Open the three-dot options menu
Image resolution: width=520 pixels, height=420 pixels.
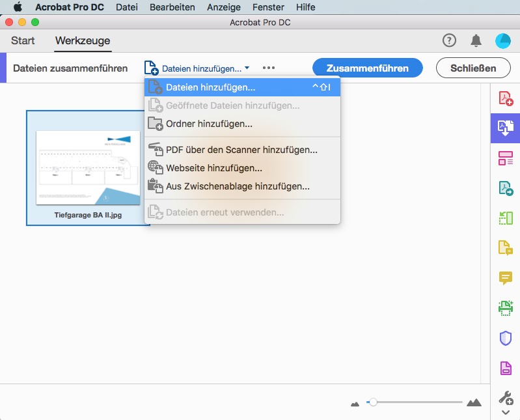(269, 68)
